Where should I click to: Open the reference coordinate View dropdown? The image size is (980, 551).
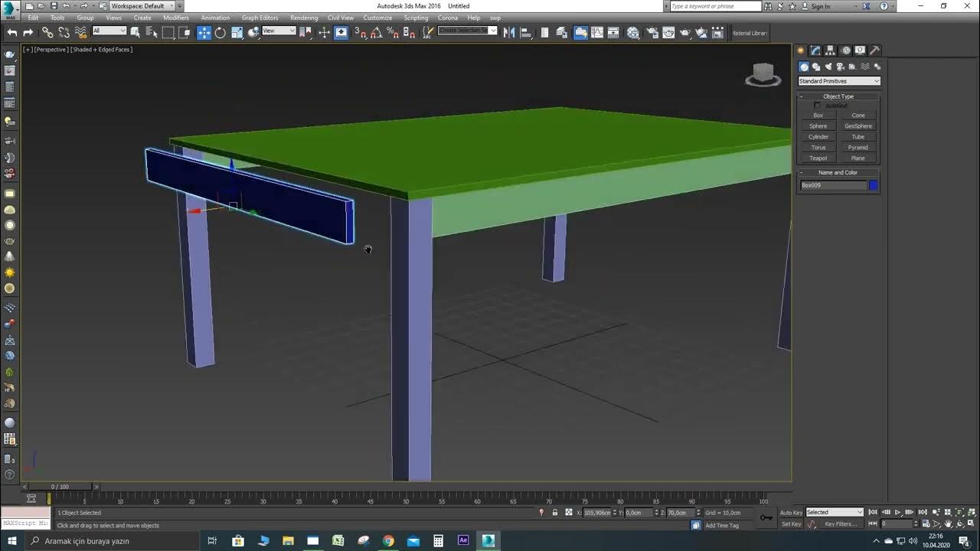pyautogui.click(x=279, y=31)
